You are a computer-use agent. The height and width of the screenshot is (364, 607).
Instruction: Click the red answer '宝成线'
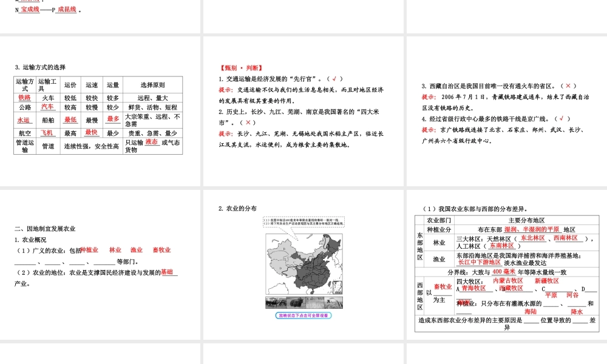[x=30, y=9]
